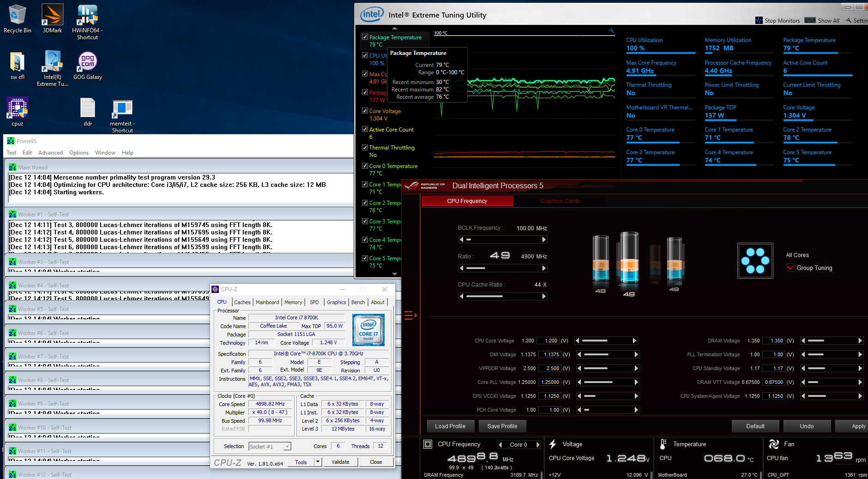Toggle Core 0 Temperature checkbox
Image resolution: width=868 pixels, height=479 pixels.
[365, 166]
